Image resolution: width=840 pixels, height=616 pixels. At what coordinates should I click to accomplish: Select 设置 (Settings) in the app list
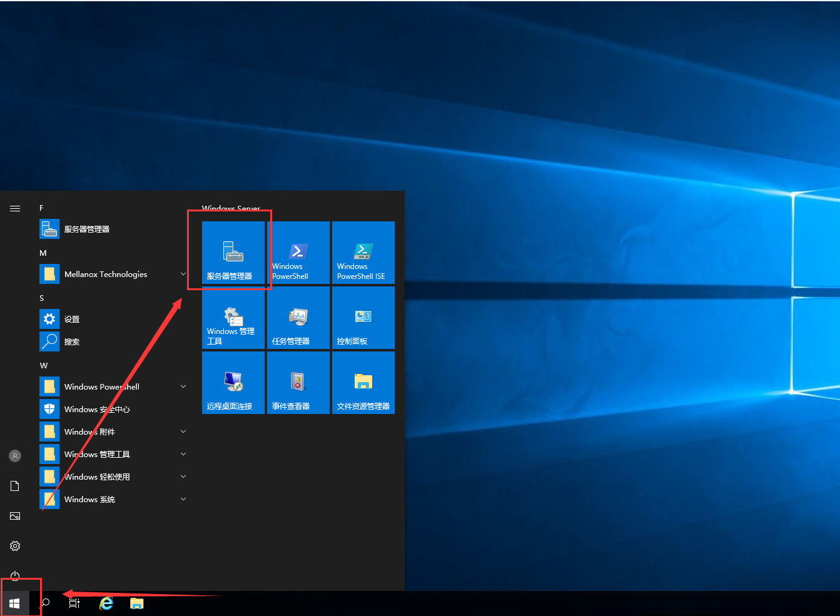72,319
